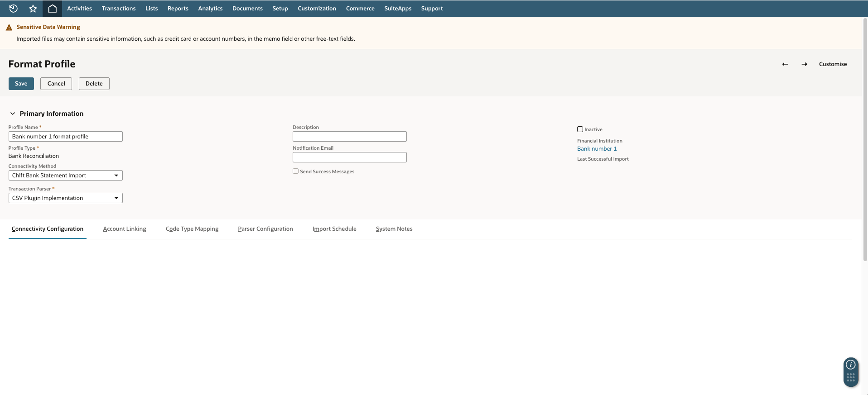Screen dimensions: 868x395
Task: Collapse the Primary Information section
Action: pos(13,114)
